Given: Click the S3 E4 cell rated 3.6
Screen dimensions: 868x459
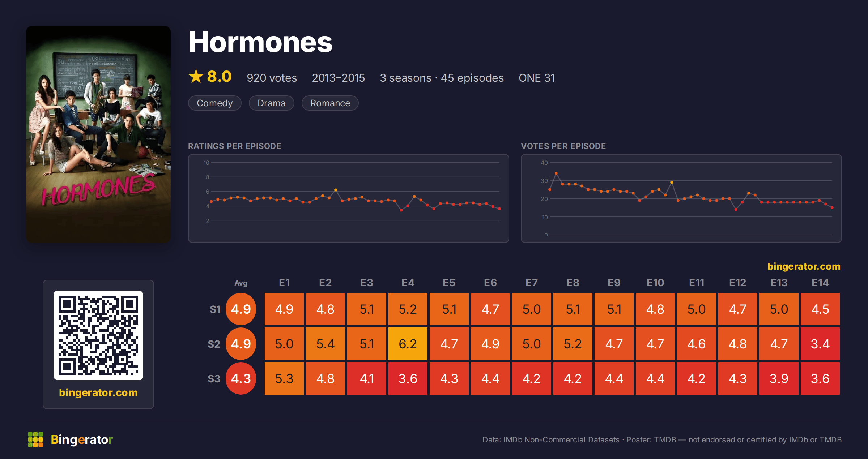Looking at the screenshot, I should (x=408, y=378).
